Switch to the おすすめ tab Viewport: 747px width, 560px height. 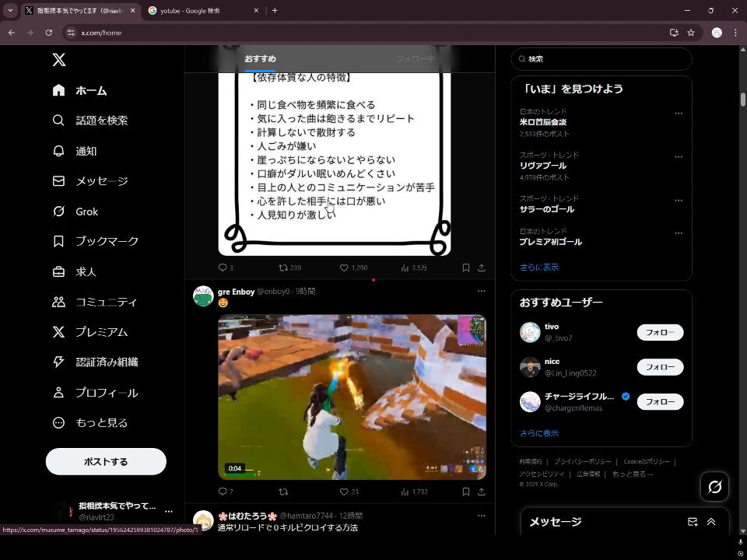(260, 59)
